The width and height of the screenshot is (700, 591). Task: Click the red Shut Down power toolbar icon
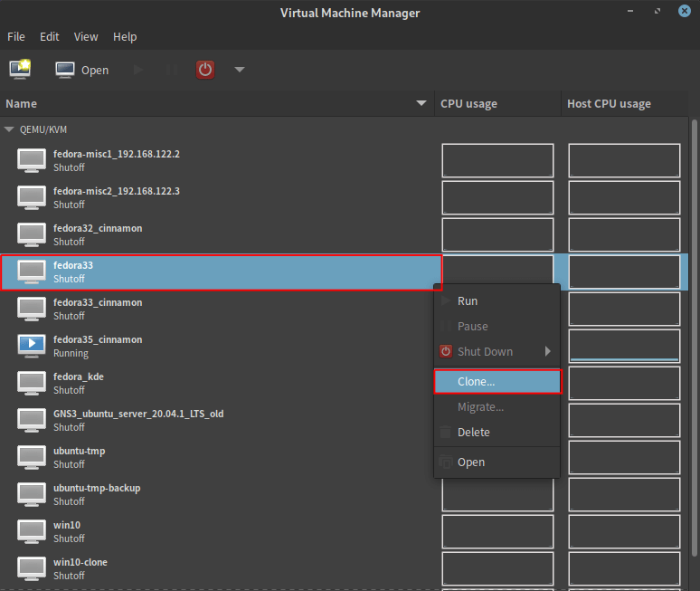point(205,70)
